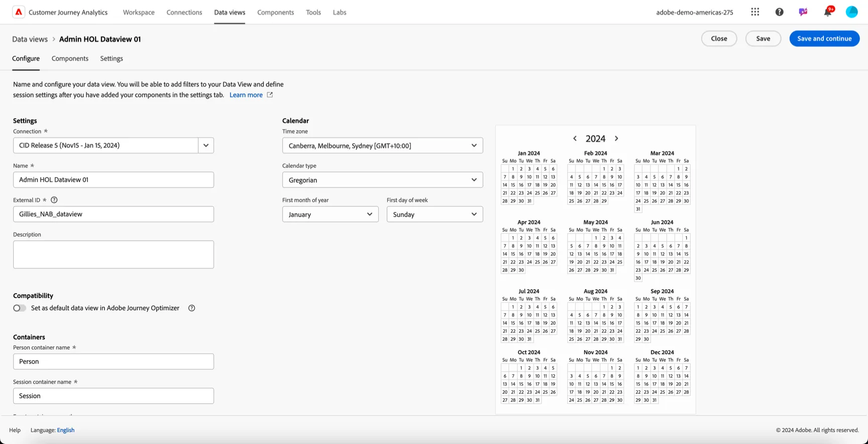The height and width of the screenshot is (444, 868).
Task: Click the External ID info icon
Action: [x=54, y=200]
